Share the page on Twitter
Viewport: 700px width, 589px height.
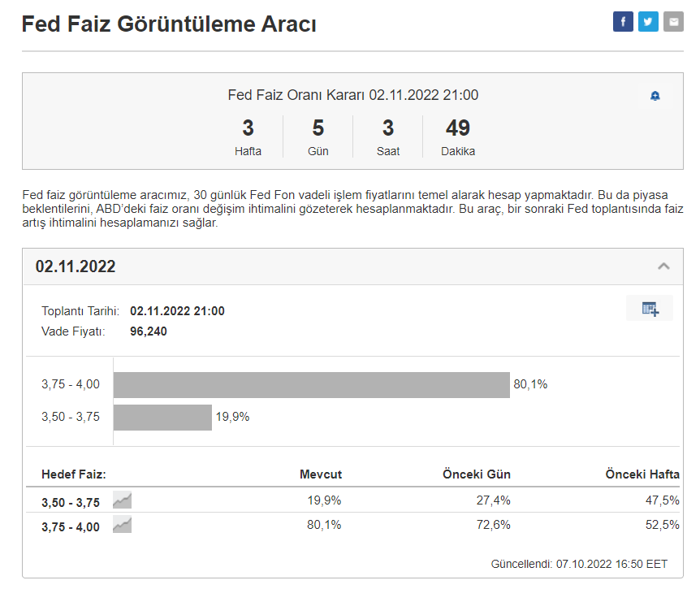tap(648, 22)
